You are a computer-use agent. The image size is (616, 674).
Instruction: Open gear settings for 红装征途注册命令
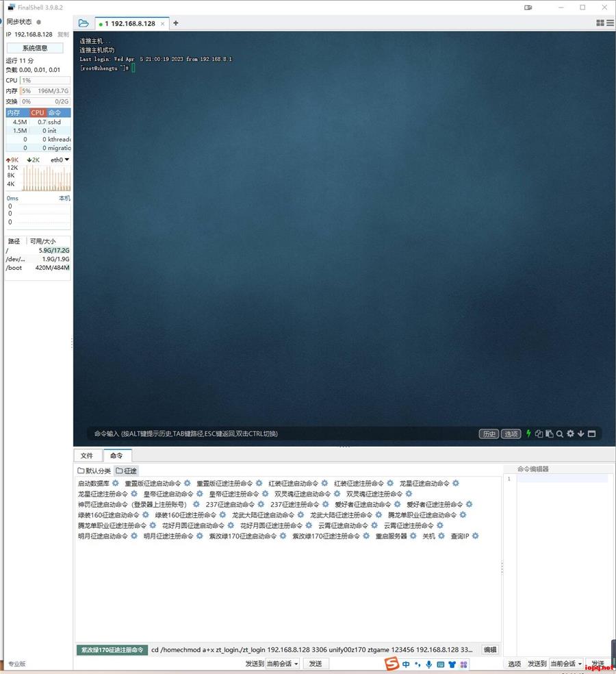390,483
